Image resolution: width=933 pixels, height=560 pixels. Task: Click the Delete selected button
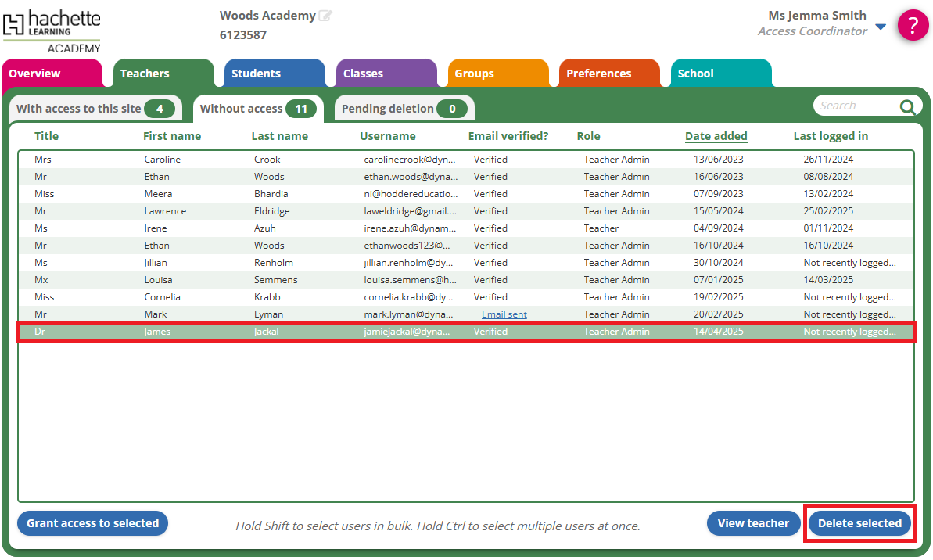(x=859, y=523)
